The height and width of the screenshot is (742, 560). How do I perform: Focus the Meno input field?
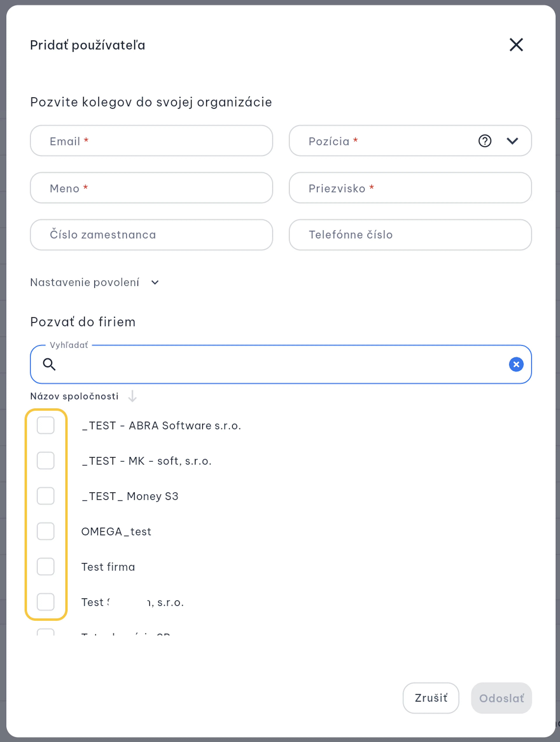(152, 188)
